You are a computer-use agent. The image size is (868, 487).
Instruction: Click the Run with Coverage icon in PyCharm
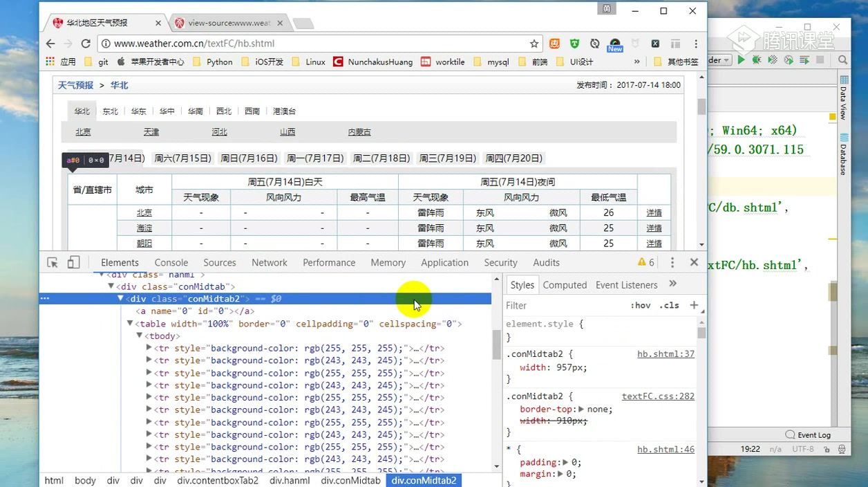pyautogui.click(x=772, y=60)
